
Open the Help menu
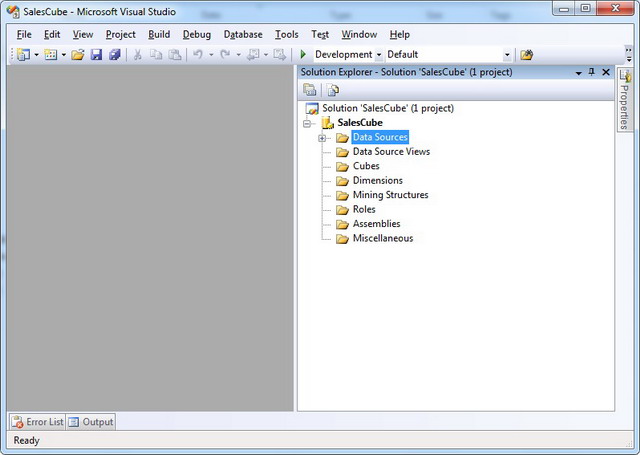click(x=400, y=35)
